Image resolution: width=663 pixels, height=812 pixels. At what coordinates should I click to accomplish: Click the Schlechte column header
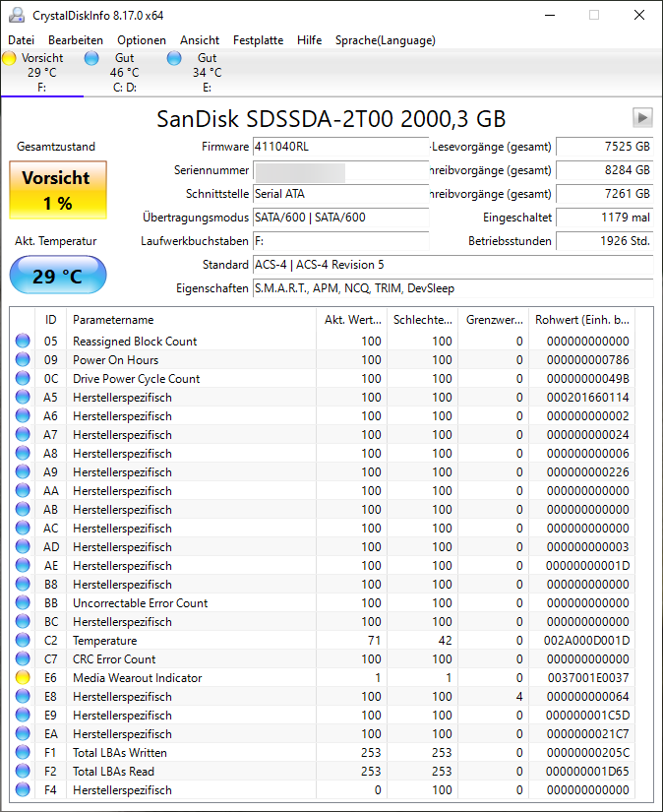click(423, 320)
